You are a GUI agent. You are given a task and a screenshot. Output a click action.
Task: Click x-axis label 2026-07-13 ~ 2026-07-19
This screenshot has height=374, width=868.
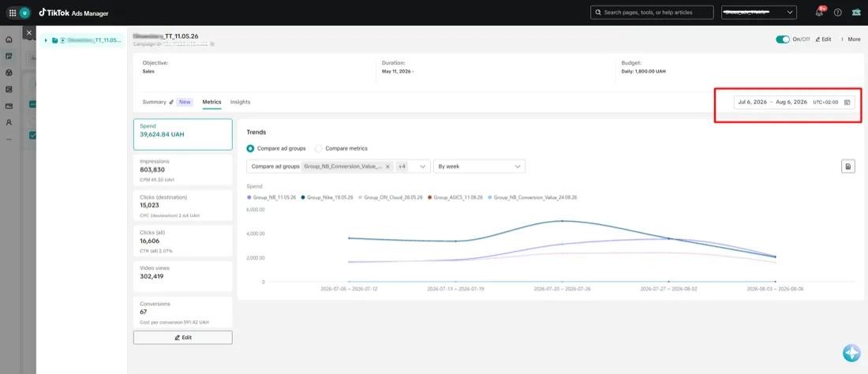(455, 289)
